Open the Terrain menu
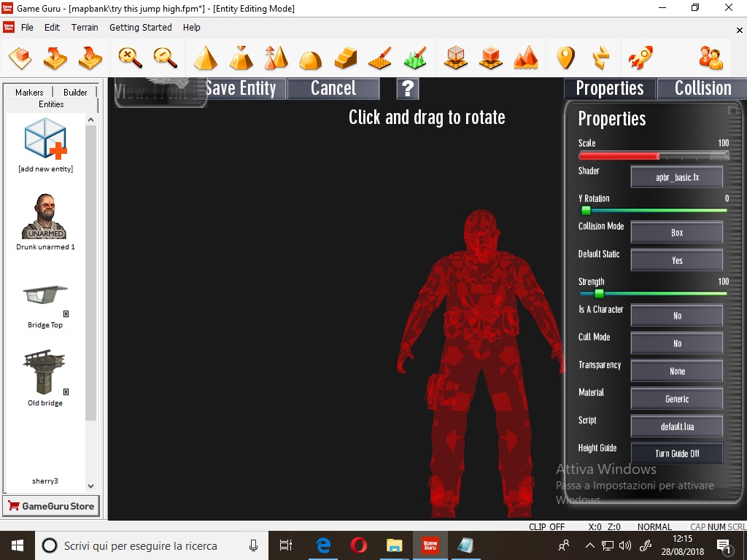The height and width of the screenshot is (560, 747). [85, 27]
